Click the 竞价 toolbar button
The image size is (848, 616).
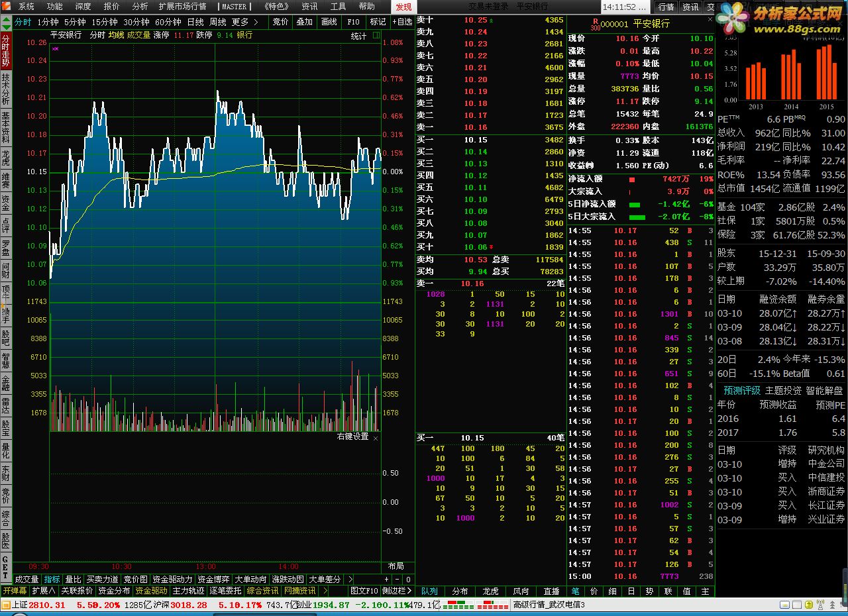point(280,22)
